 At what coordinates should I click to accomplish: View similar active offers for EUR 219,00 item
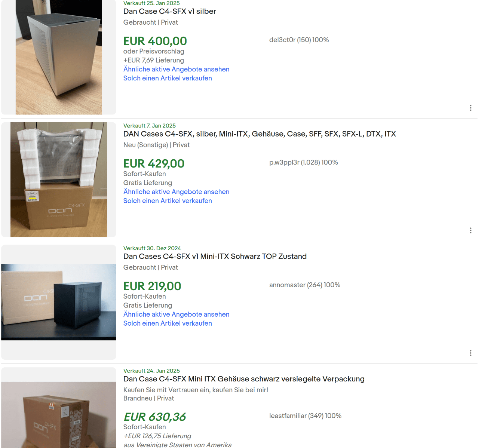pos(177,314)
